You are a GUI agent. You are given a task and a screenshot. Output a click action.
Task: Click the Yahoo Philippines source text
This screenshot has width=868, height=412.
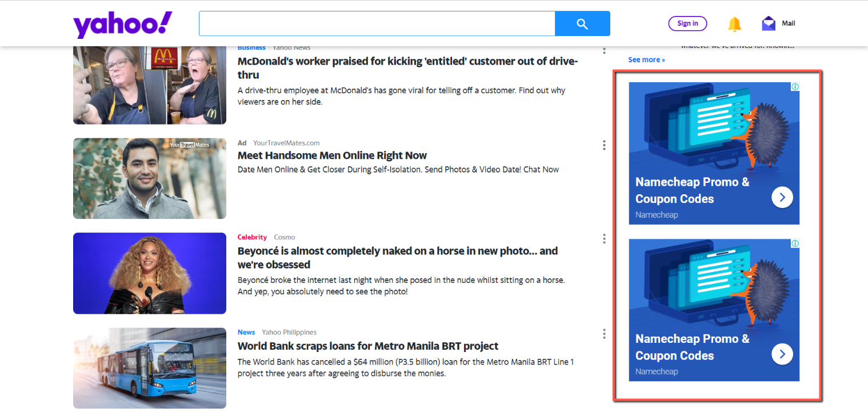click(x=289, y=332)
